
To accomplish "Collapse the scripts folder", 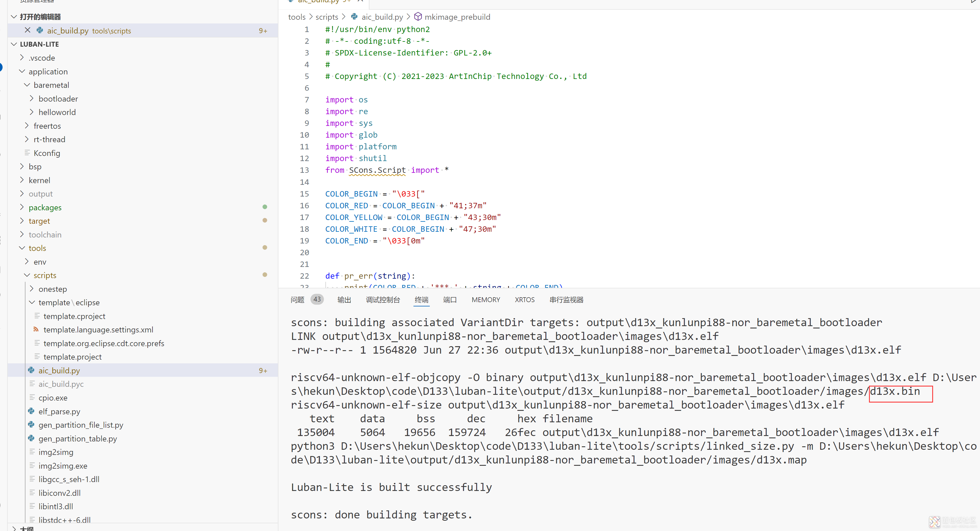I will tap(27, 275).
